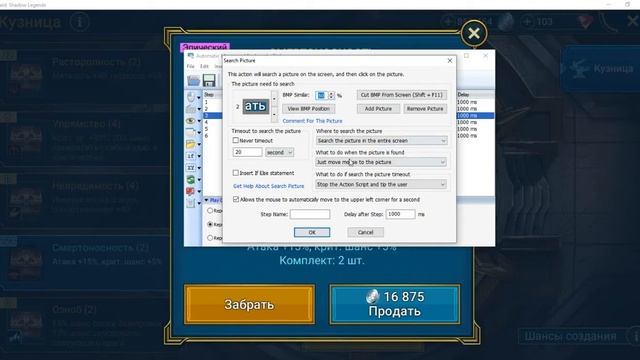Select the green loop sidebar icon
This screenshot has width=640, height=360.
[x=191, y=179]
